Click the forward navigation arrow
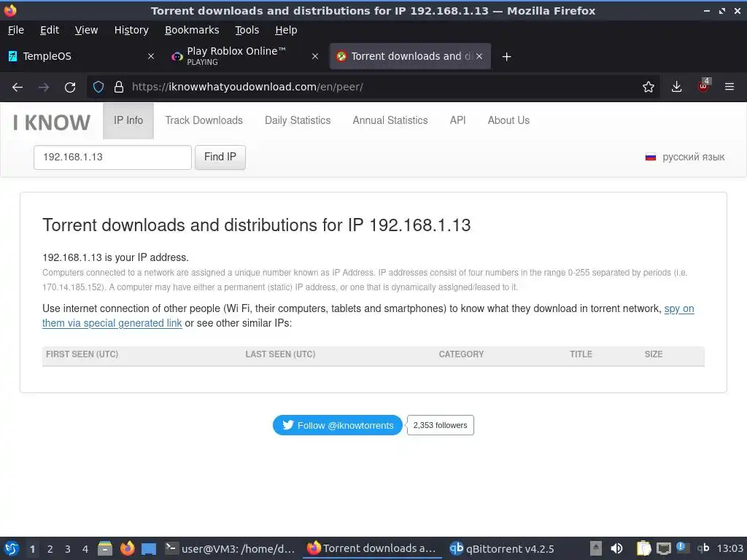This screenshot has width=747, height=560. [44, 87]
